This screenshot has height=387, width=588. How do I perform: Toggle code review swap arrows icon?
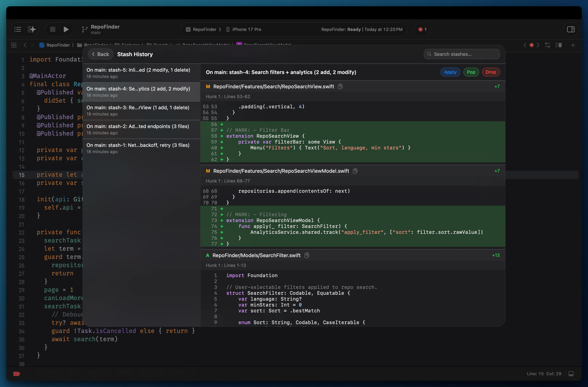tap(547, 45)
